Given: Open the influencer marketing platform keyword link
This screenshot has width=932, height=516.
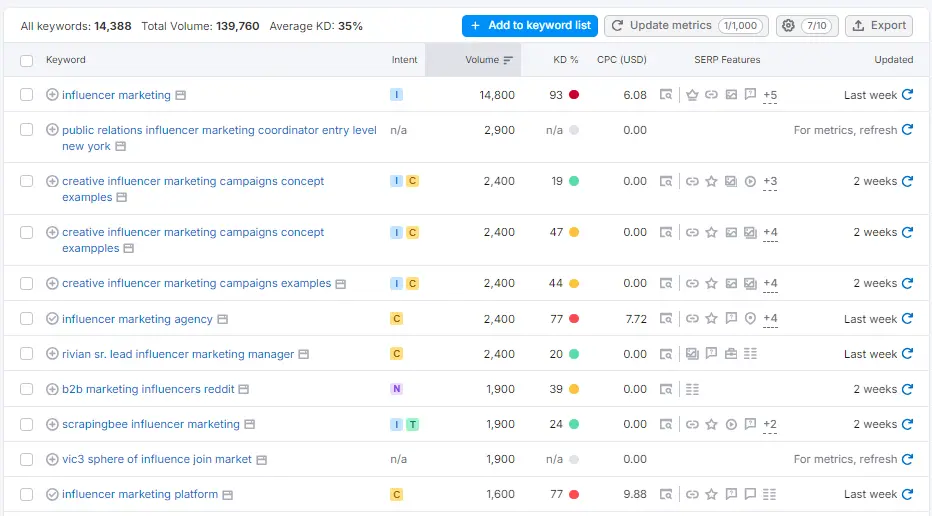Looking at the screenshot, I should pos(140,494).
